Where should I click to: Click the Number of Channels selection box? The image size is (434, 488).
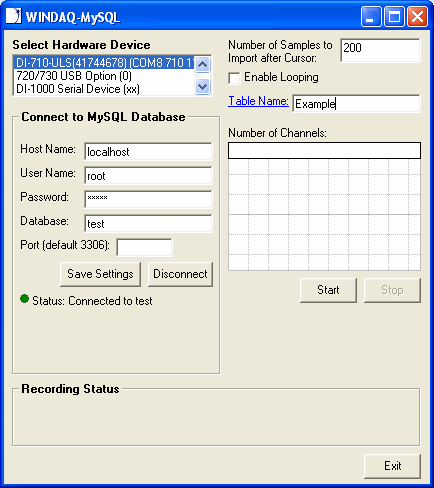point(324,151)
